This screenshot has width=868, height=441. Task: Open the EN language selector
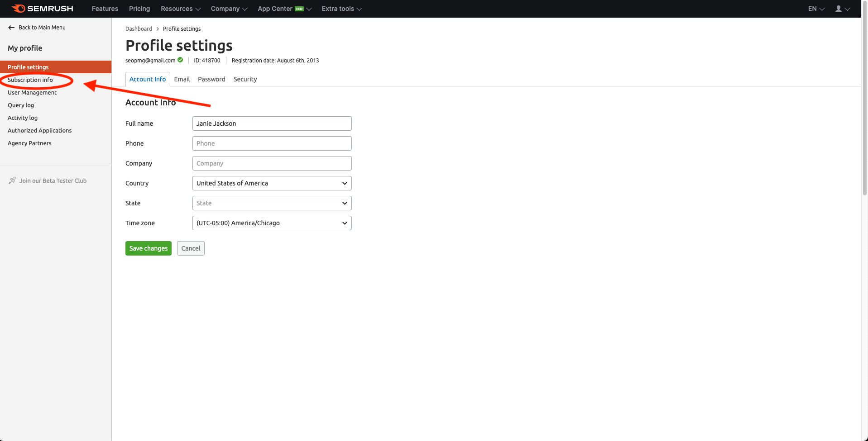[x=816, y=9]
